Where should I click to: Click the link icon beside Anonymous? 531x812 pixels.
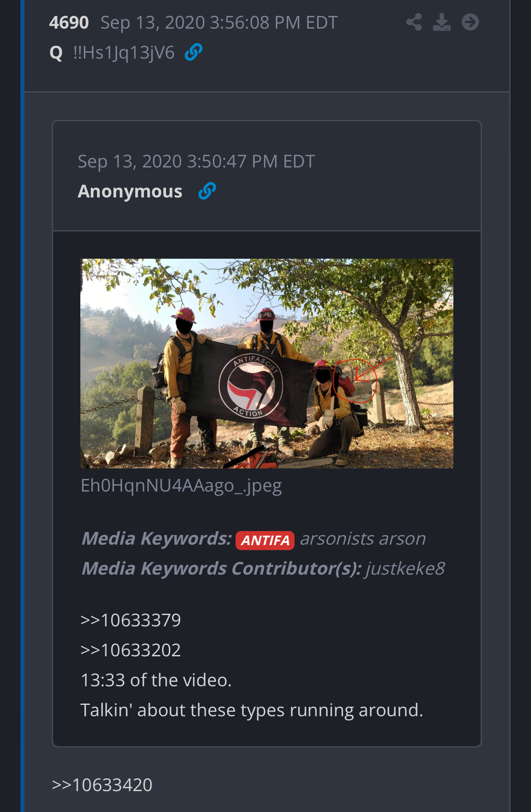click(207, 191)
